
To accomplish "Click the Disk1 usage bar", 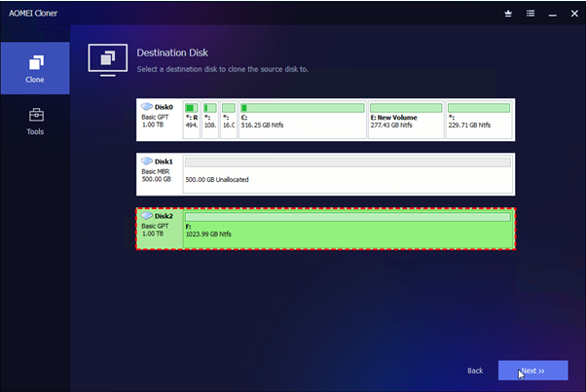I will click(x=348, y=162).
